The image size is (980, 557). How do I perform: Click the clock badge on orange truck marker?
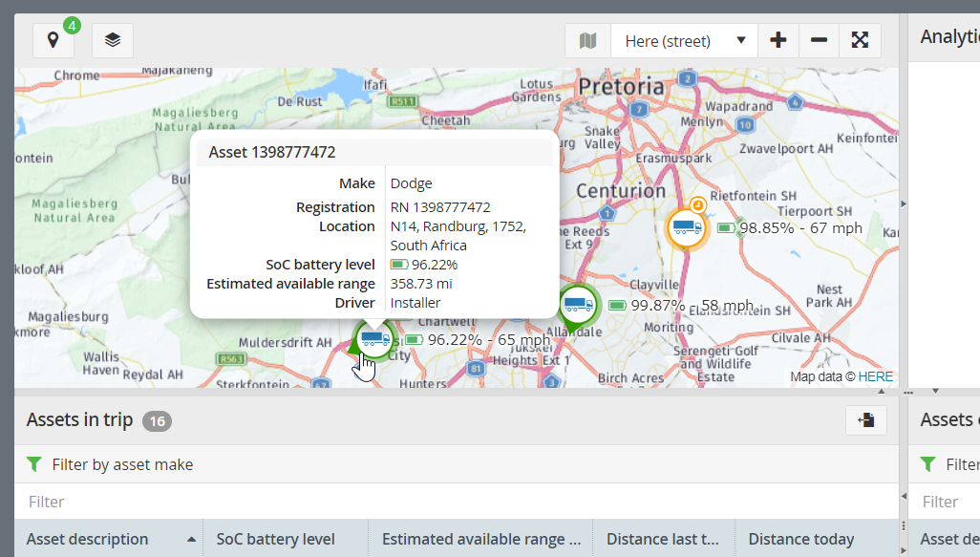698,205
